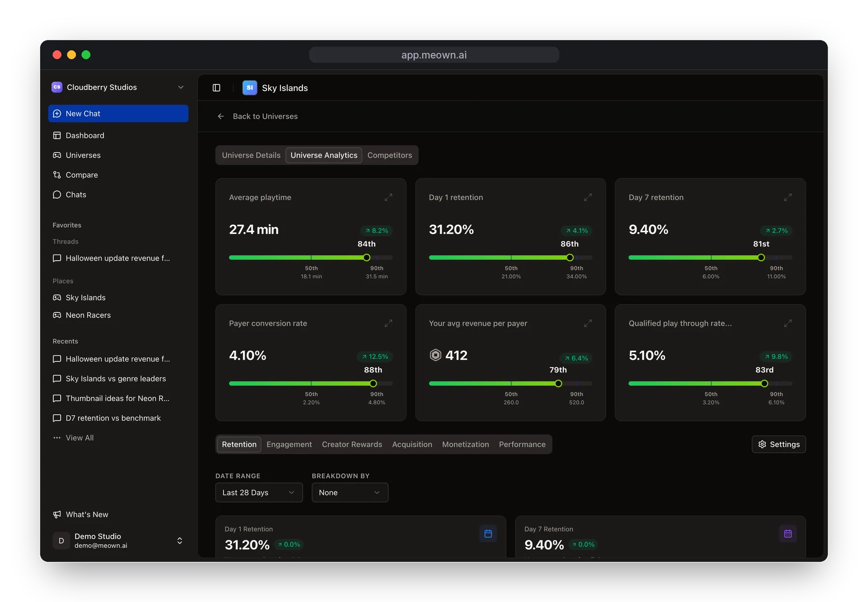Open the Acquisition tab
Image resolution: width=868 pixels, height=602 pixels.
click(412, 444)
